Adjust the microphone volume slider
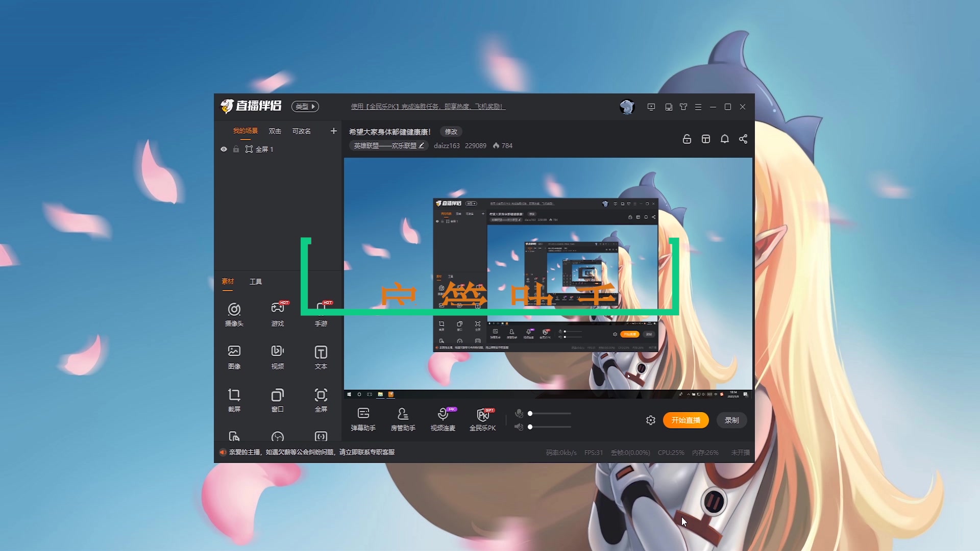 coord(550,413)
